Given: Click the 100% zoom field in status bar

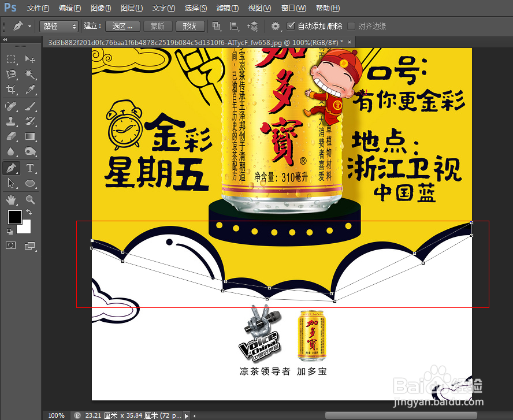Looking at the screenshot, I should (x=56, y=415).
